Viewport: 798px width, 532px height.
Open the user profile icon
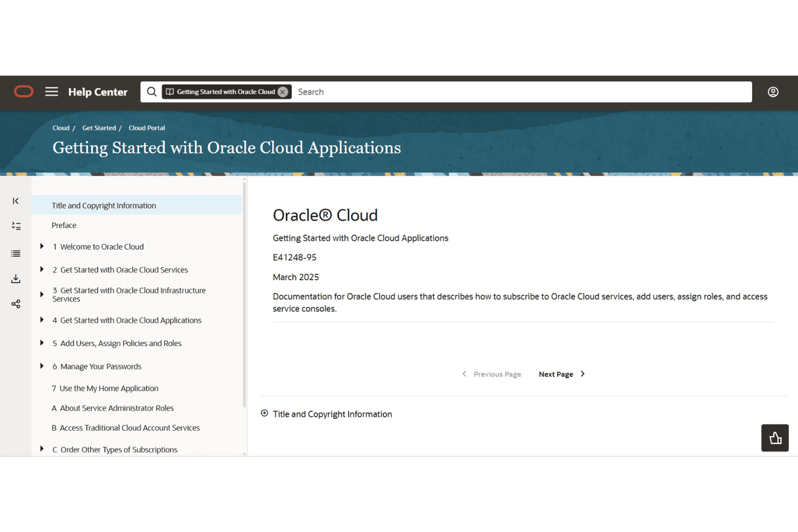773,92
